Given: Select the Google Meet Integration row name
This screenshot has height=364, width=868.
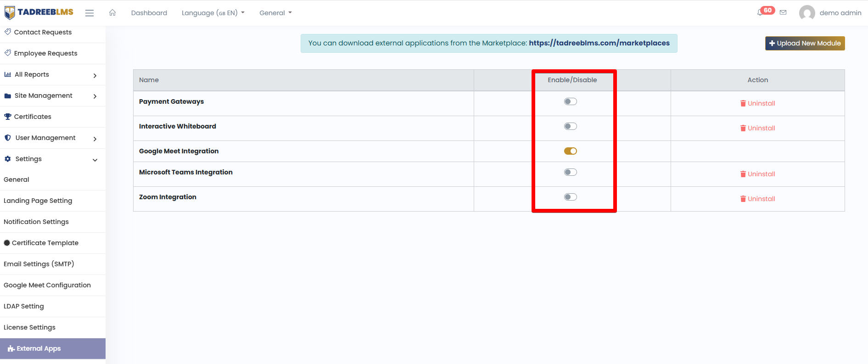Looking at the screenshot, I should [x=179, y=151].
